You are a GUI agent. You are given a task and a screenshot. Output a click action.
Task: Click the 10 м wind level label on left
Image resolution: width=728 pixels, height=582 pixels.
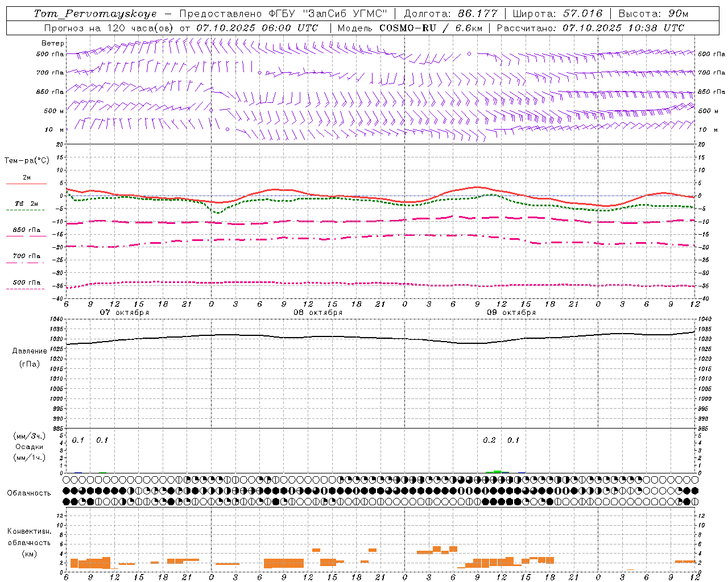pyautogui.click(x=55, y=130)
